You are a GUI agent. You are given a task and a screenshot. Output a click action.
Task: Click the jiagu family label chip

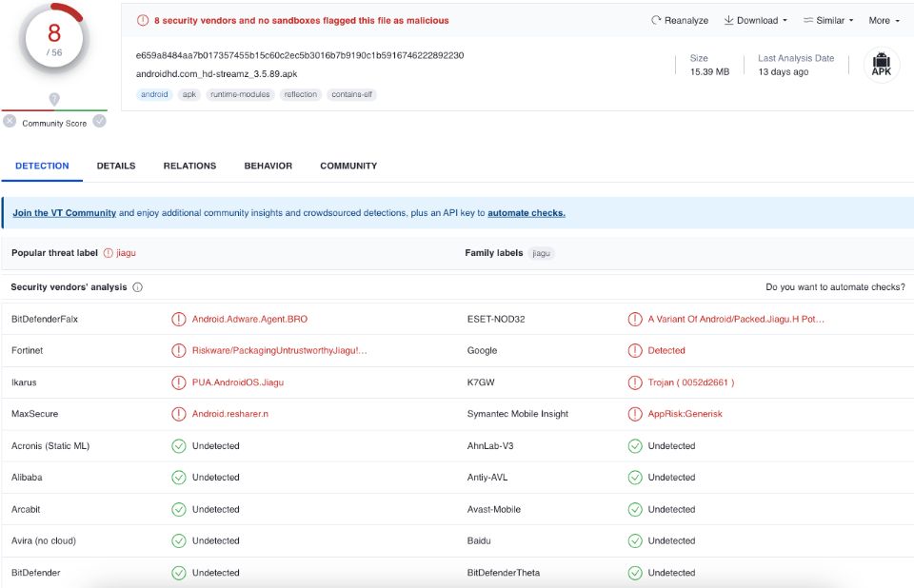click(x=542, y=253)
